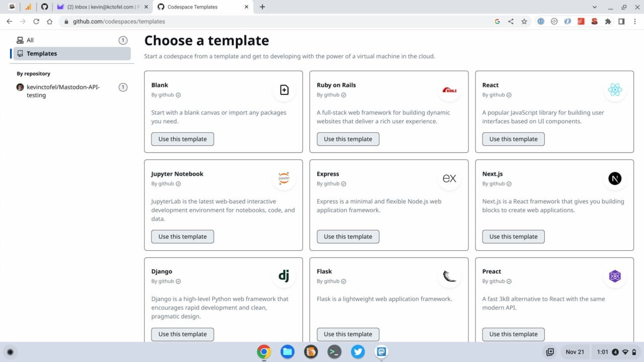The width and height of the screenshot is (644, 362).
Task: Open the Google icon in the address bar
Action: click(497, 22)
